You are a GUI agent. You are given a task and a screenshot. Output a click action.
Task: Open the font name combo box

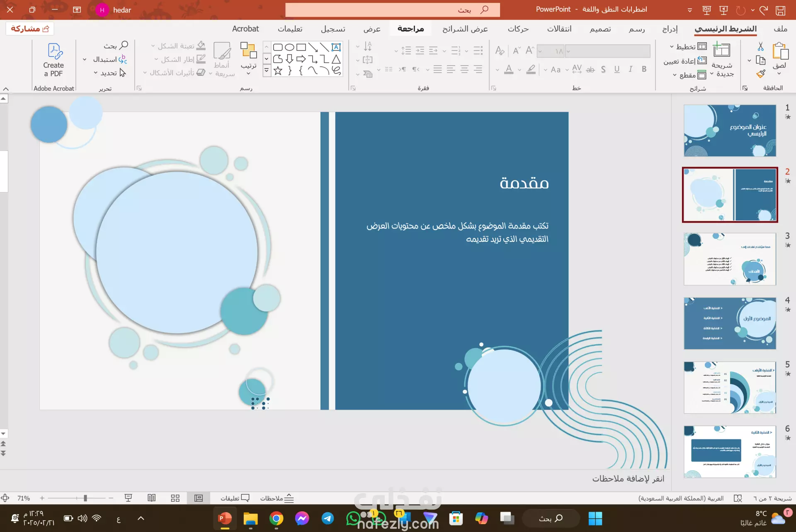(x=608, y=51)
